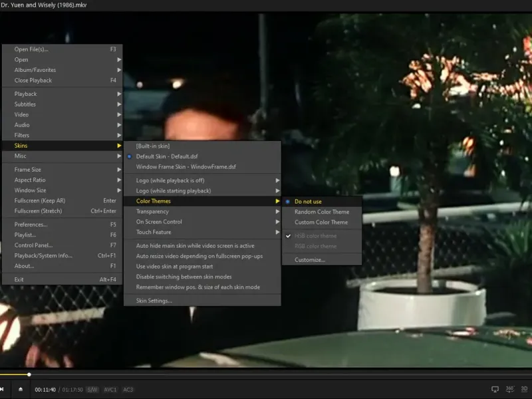Screen dimensions: 532x399
Task: Click the AC3 audio codec badge
Action: pos(128,390)
